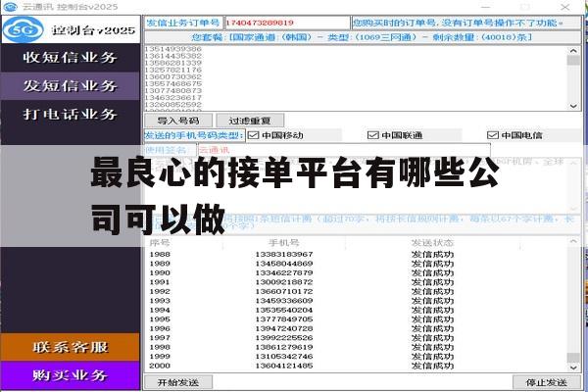Open the 打电话业务 section
588x392 pixels.
[x=71, y=114]
